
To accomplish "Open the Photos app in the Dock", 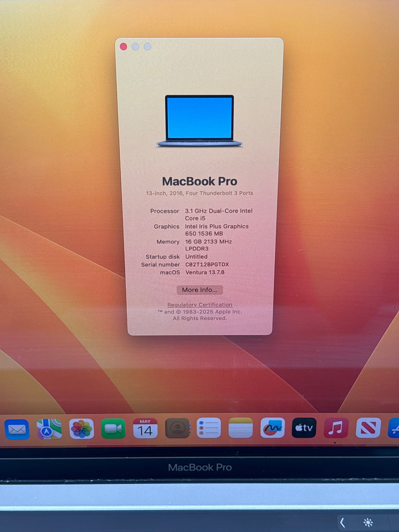I will pyautogui.click(x=82, y=429).
